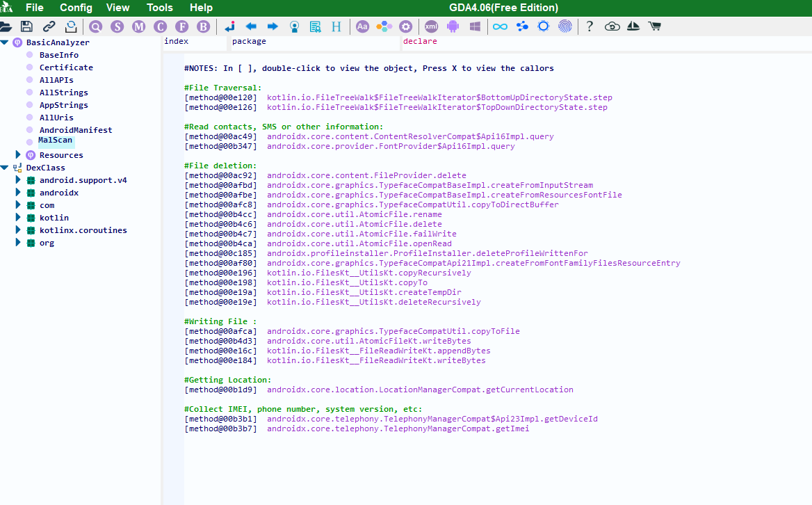This screenshot has width=812, height=505.
Task: Expand the Resources tree node
Action: (17, 155)
